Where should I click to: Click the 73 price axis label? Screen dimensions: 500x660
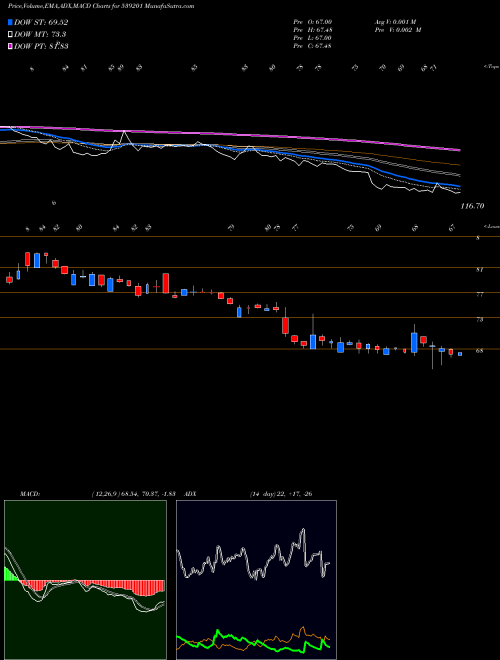point(479,319)
